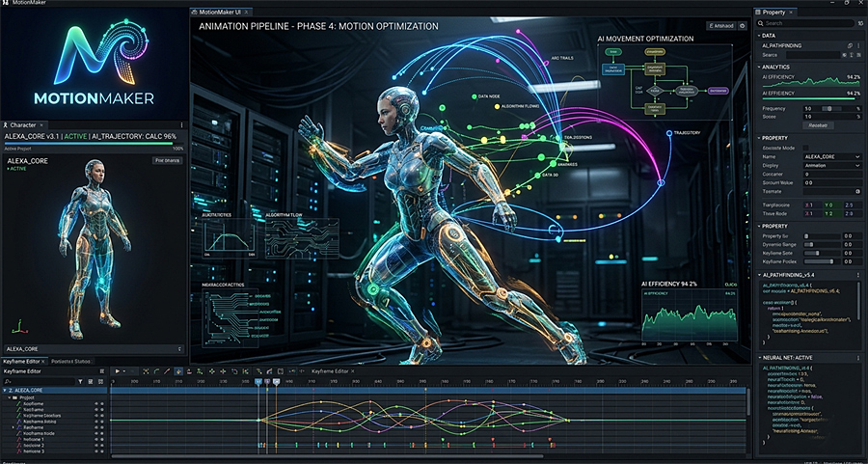Viewport: 868px width, 464px height.
Task: Collapse the AI_PATHFINDING_v5.4 code section
Action: (758, 274)
